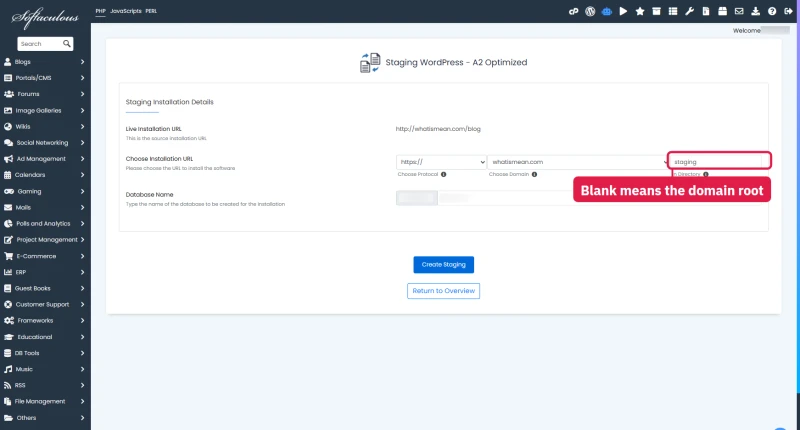Click the Forums group icon in the sidebar
This screenshot has width=800, height=430.
tap(9, 94)
